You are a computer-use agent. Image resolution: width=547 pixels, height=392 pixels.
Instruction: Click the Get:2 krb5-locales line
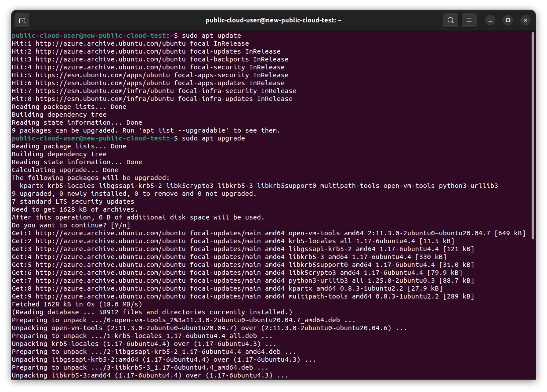(x=233, y=241)
